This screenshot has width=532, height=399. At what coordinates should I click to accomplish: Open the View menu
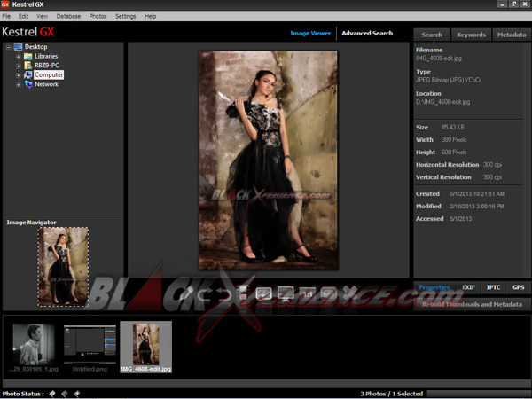[42, 16]
